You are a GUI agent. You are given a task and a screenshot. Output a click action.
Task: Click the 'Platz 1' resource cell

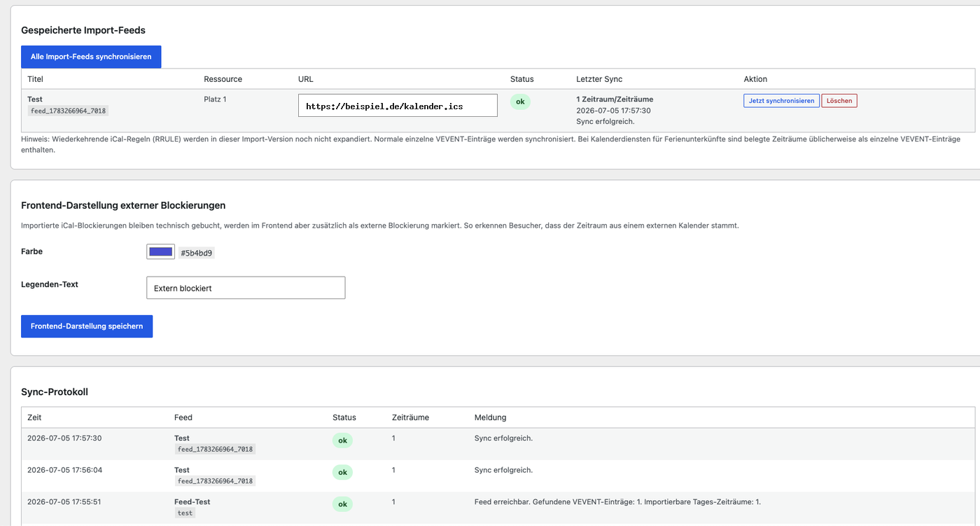(x=215, y=99)
